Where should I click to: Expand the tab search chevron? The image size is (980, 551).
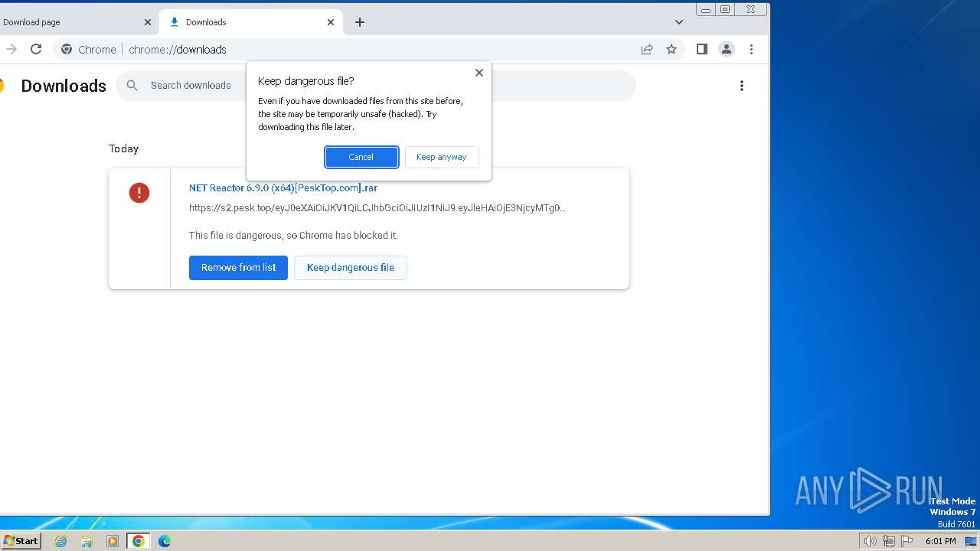[679, 22]
